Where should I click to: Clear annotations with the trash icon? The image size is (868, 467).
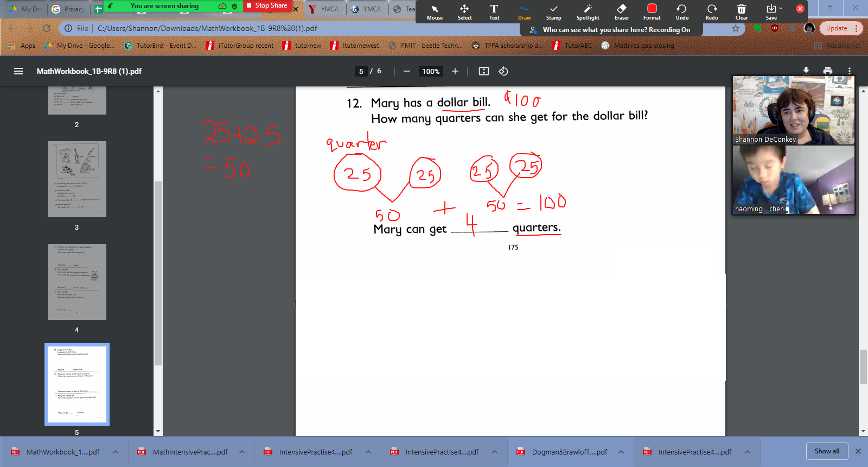[x=742, y=12]
